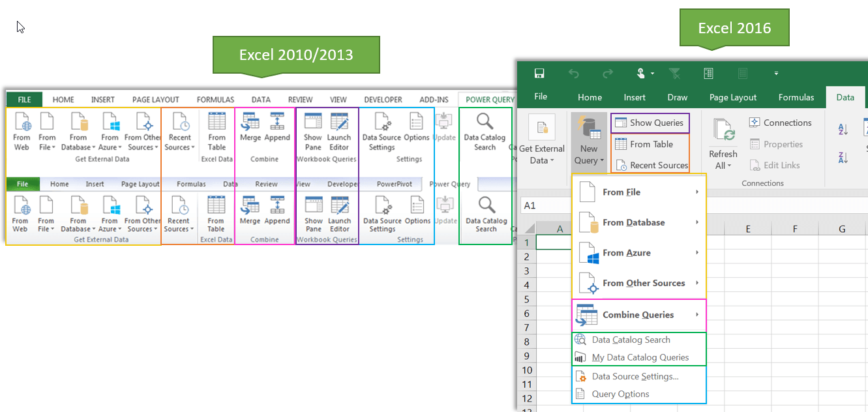Screen dimensions: 868x412
Task: Select column F header in Excel 2016
Action: (795, 229)
